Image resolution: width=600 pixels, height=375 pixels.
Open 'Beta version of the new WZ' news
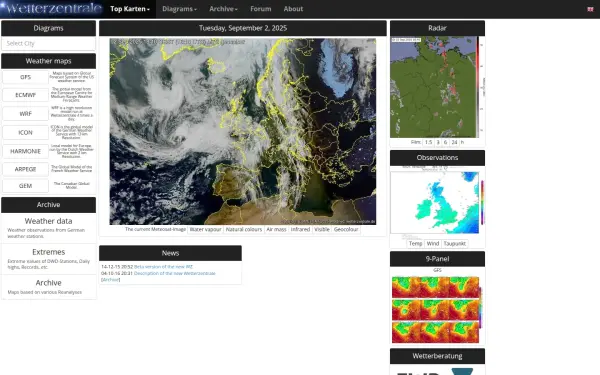pyautogui.click(x=163, y=266)
